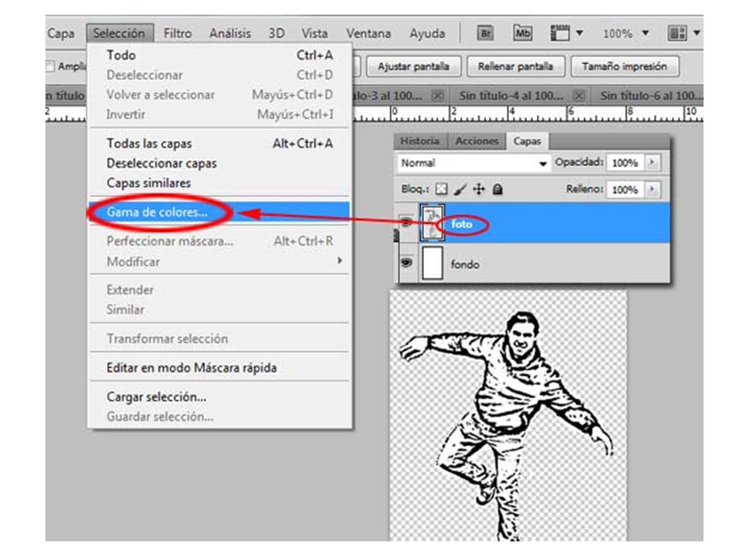Hide the fondo layer eye icon
The width and height of the screenshot is (747, 560).
click(x=407, y=262)
